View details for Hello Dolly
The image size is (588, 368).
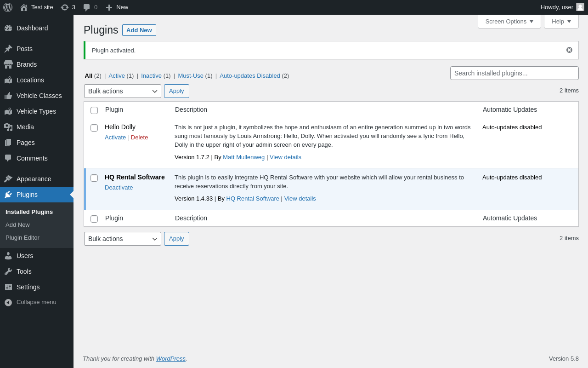(285, 157)
